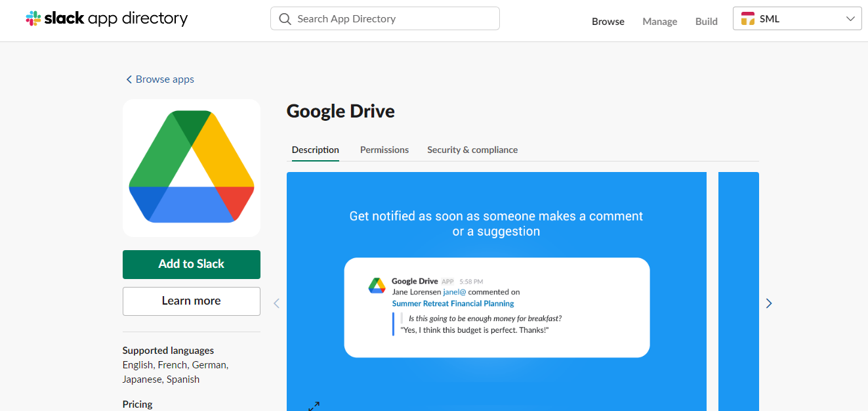Click the search magnifier icon
The height and width of the screenshot is (411, 868).
pyautogui.click(x=285, y=19)
